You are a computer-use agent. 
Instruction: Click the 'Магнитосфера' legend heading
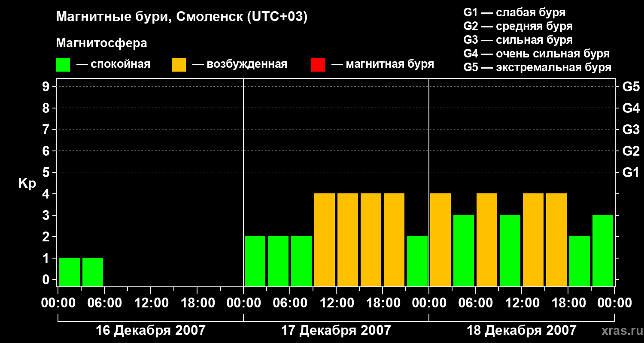pyautogui.click(x=102, y=43)
